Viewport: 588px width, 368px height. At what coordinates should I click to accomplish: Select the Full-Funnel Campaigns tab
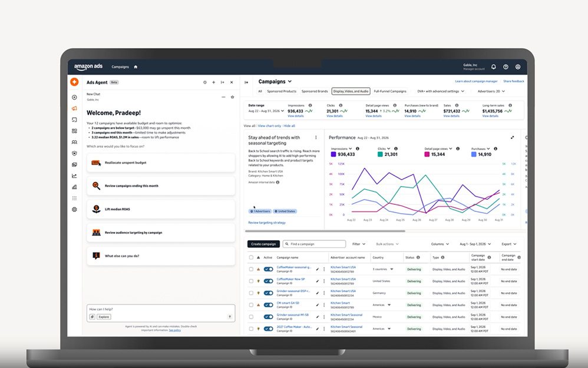coord(390,91)
